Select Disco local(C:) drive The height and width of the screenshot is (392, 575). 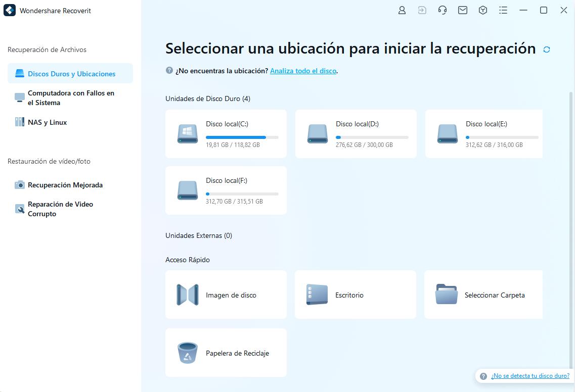226,133
